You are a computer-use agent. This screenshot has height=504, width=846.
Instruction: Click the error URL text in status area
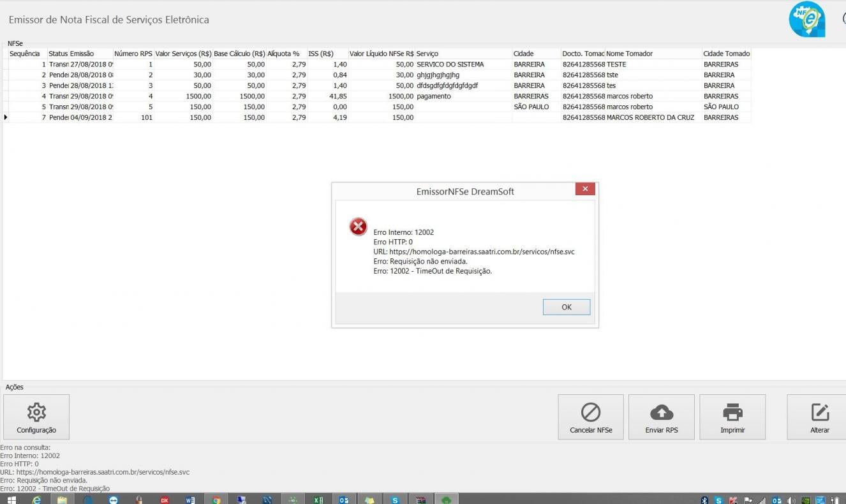[95, 472]
